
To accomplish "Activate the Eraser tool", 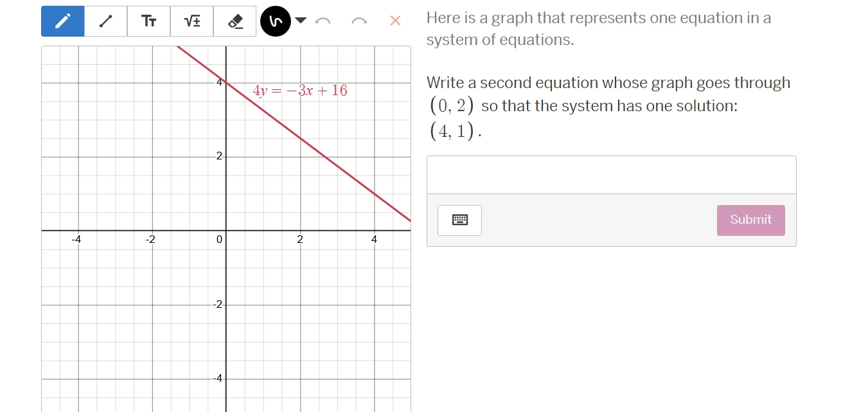I will coord(235,21).
